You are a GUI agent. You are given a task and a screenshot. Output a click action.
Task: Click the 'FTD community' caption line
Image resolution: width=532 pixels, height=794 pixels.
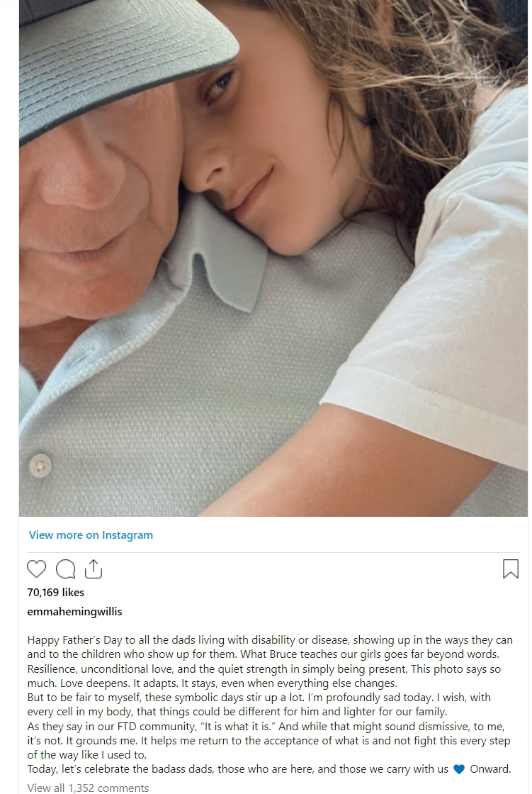pyautogui.click(x=266, y=726)
